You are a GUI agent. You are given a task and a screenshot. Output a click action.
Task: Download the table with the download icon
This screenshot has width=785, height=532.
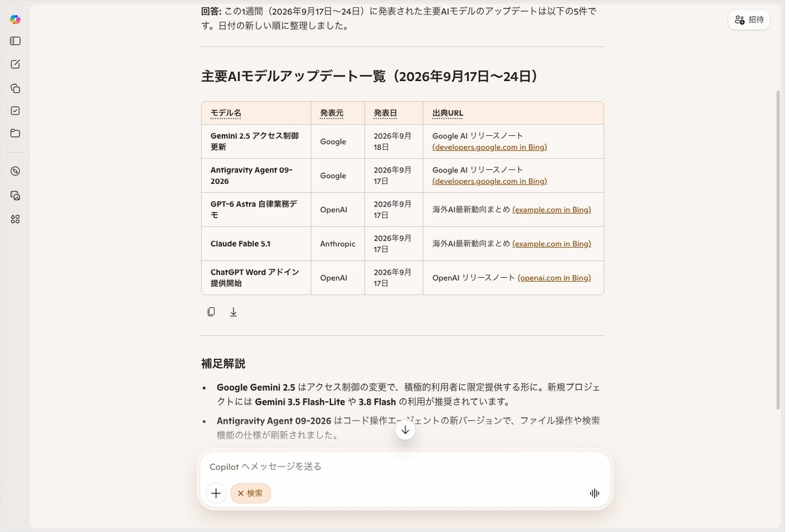233,312
